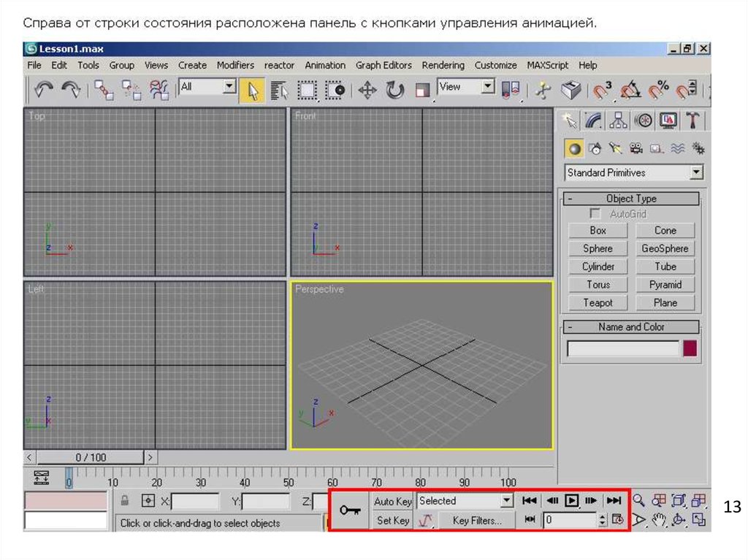This screenshot has width=748, height=560.
Task: Select the Pan view hand tool
Action: [660, 520]
